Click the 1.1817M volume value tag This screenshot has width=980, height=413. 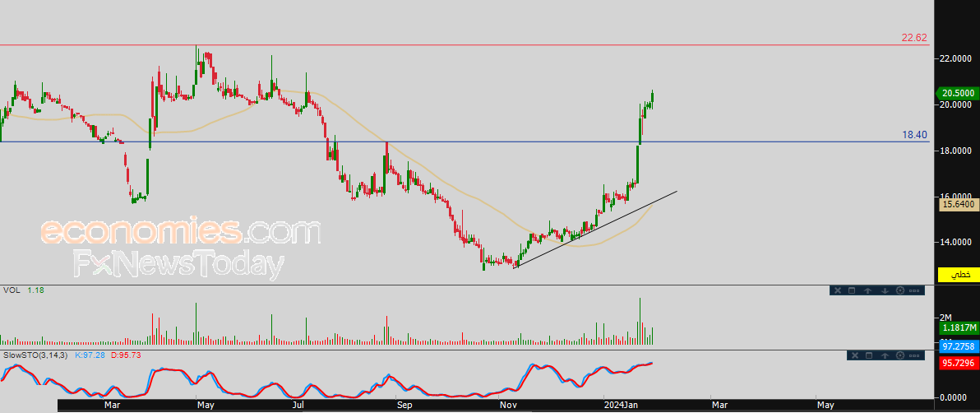[959, 327]
